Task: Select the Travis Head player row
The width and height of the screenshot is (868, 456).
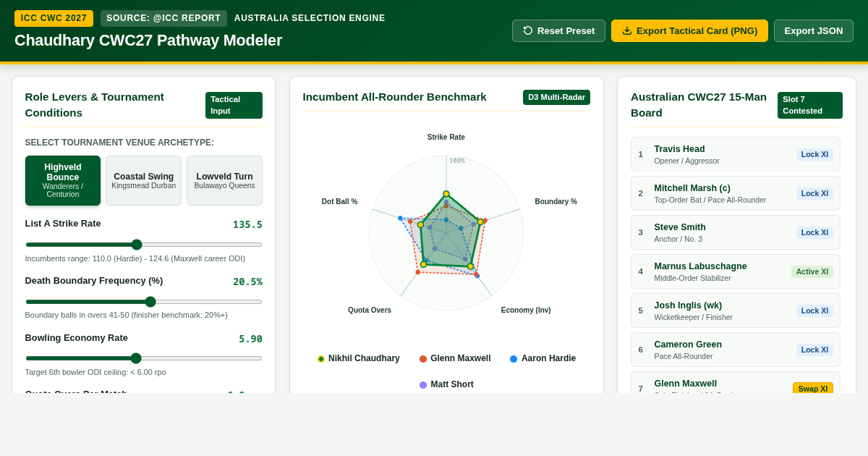Action: point(736,154)
